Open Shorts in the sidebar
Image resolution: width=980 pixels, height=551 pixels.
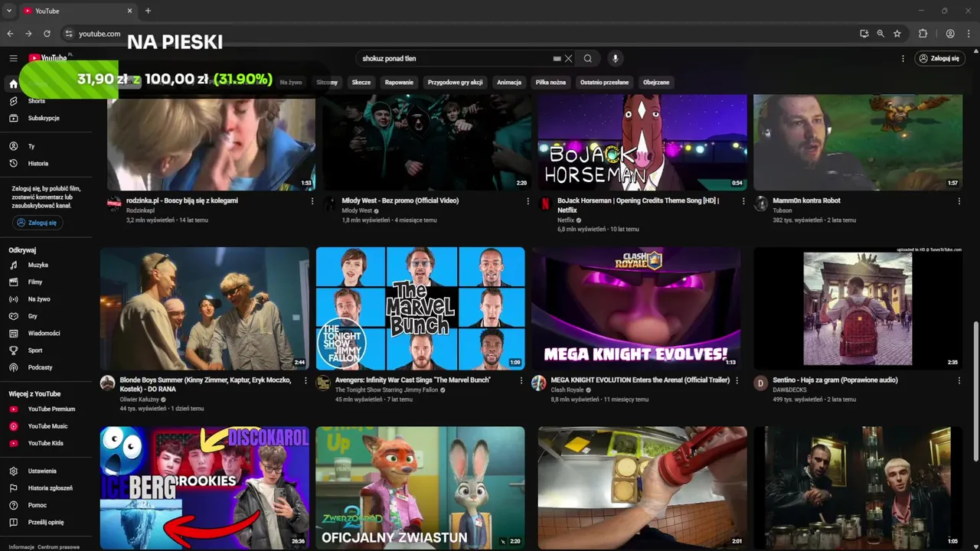point(37,101)
